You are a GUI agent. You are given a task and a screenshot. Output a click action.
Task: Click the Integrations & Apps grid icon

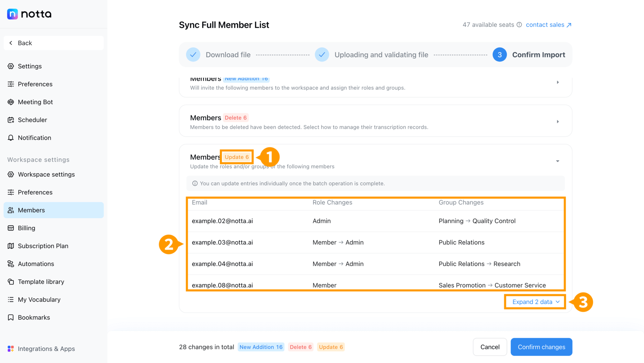click(x=11, y=349)
